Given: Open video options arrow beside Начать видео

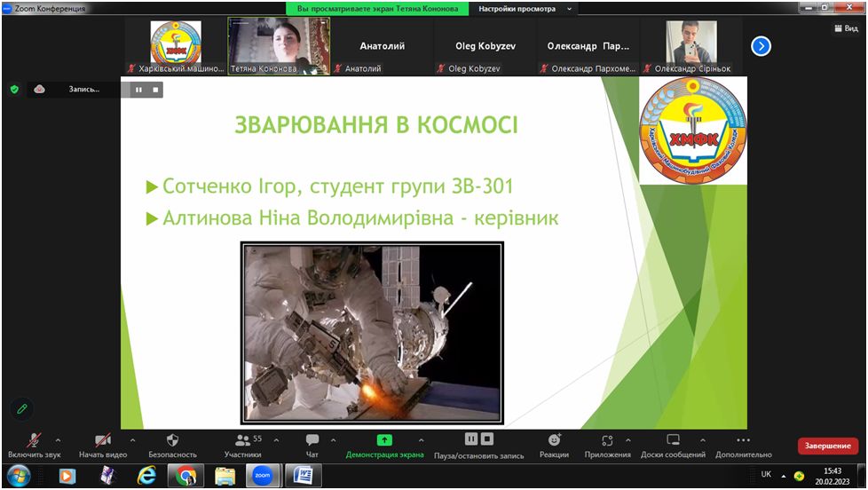Looking at the screenshot, I should (132, 440).
